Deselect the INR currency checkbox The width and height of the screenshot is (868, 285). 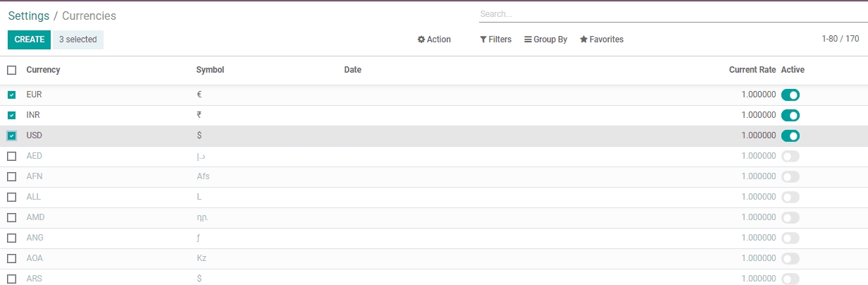(12, 115)
